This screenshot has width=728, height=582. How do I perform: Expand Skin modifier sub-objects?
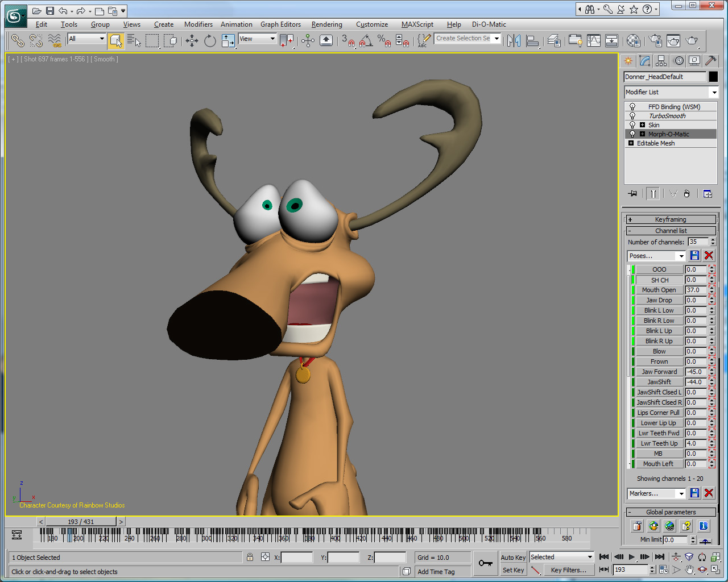pyautogui.click(x=642, y=125)
